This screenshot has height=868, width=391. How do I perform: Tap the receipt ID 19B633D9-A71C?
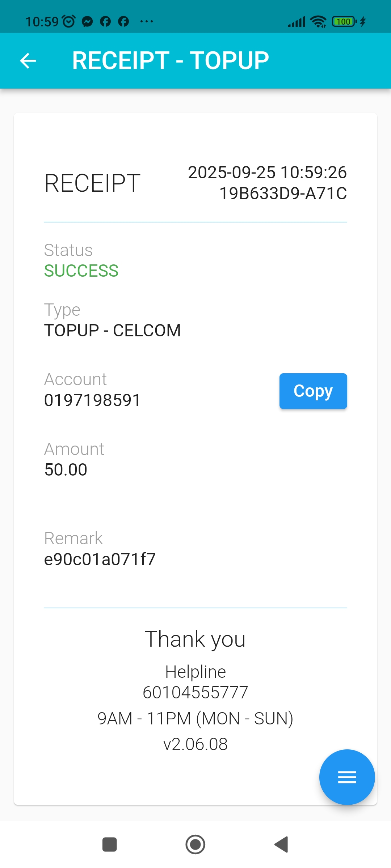tap(283, 193)
